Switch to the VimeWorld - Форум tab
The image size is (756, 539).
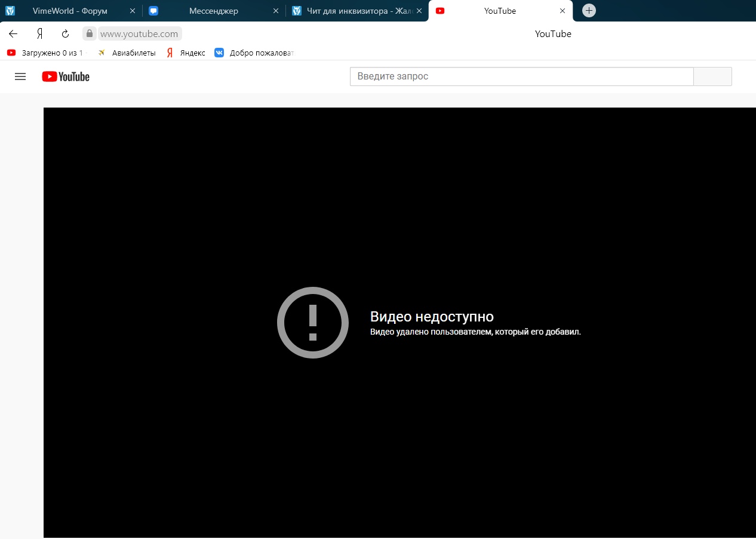click(69, 11)
